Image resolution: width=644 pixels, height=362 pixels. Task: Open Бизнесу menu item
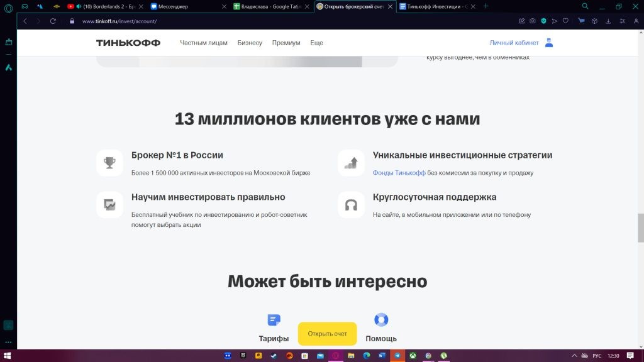[250, 43]
